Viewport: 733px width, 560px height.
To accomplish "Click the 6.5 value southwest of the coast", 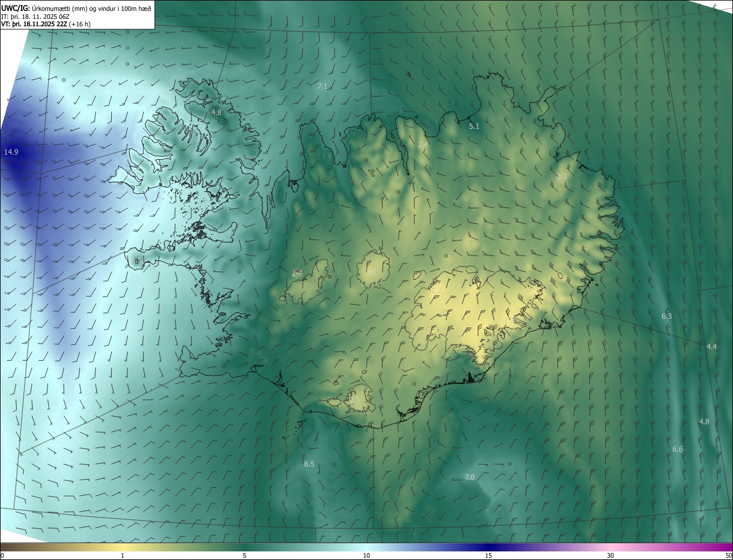I will pos(309,464).
